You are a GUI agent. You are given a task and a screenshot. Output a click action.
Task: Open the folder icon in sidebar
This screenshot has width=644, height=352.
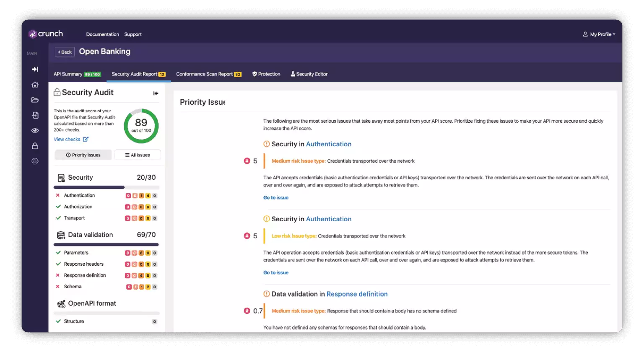pyautogui.click(x=35, y=100)
